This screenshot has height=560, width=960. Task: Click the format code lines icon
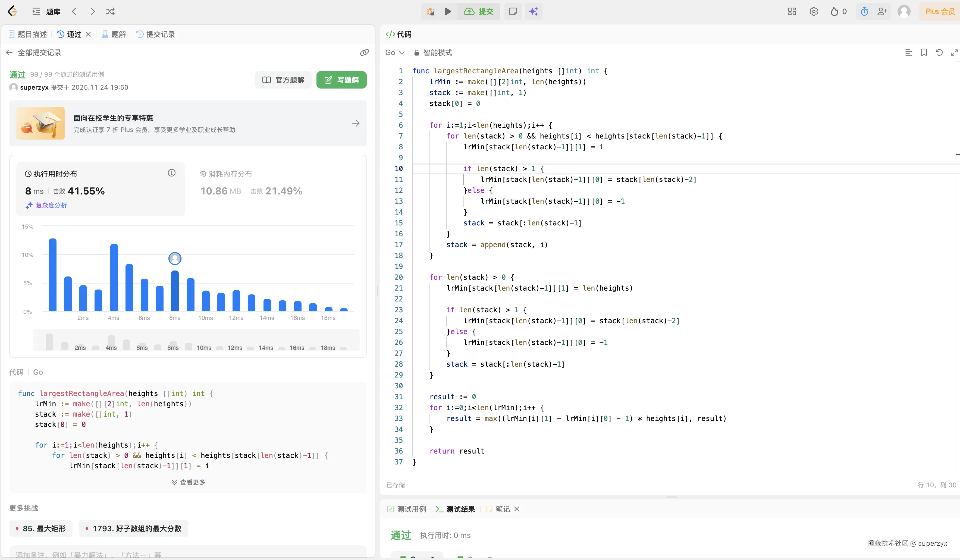coord(909,53)
